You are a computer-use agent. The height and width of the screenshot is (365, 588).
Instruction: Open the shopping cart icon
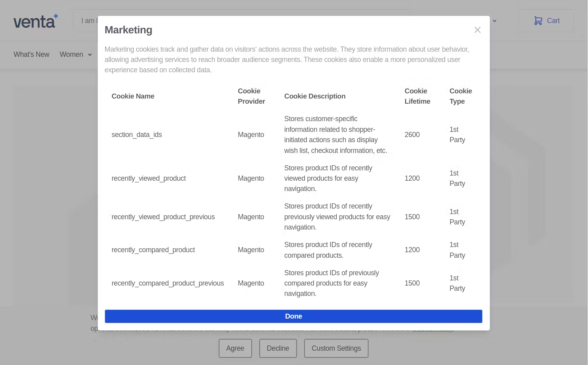[538, 21]
